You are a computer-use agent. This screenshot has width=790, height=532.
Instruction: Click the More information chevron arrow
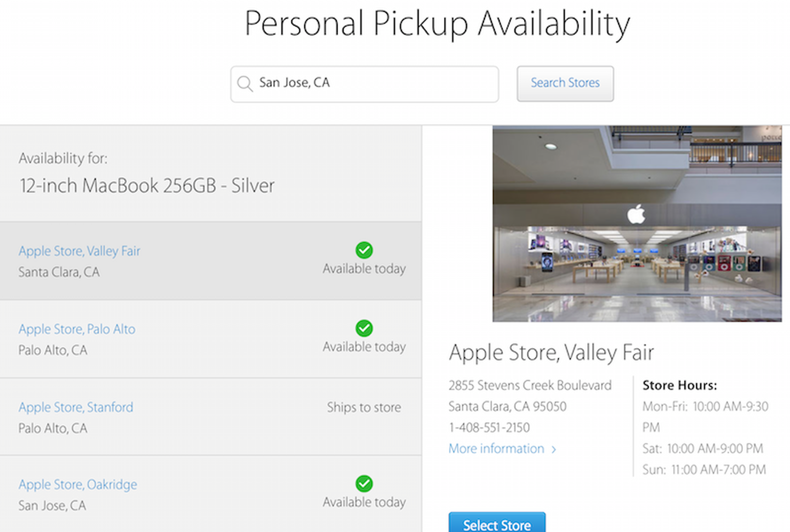pos(554,449)
